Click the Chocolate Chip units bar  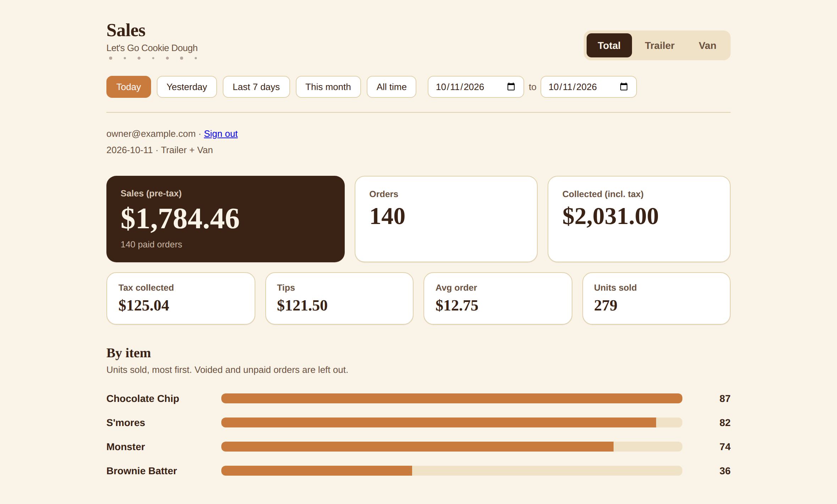451,398
